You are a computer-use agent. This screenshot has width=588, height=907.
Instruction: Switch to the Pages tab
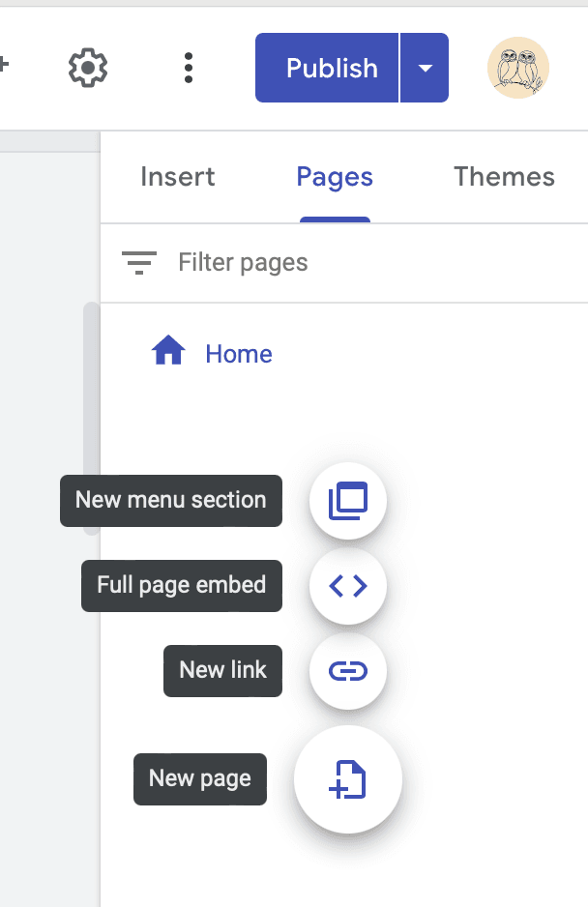coord(335,177)
